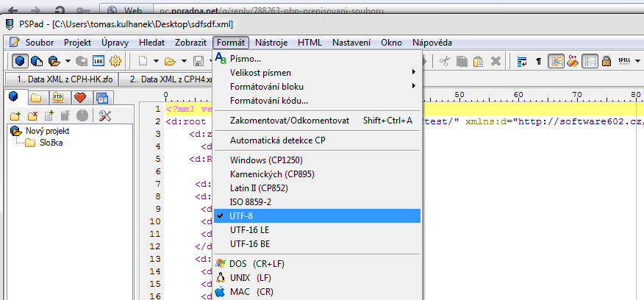The height and width of the screenshot is (300, 644).
Task: Select UNIX (LF) line endings
Action: 317,278
